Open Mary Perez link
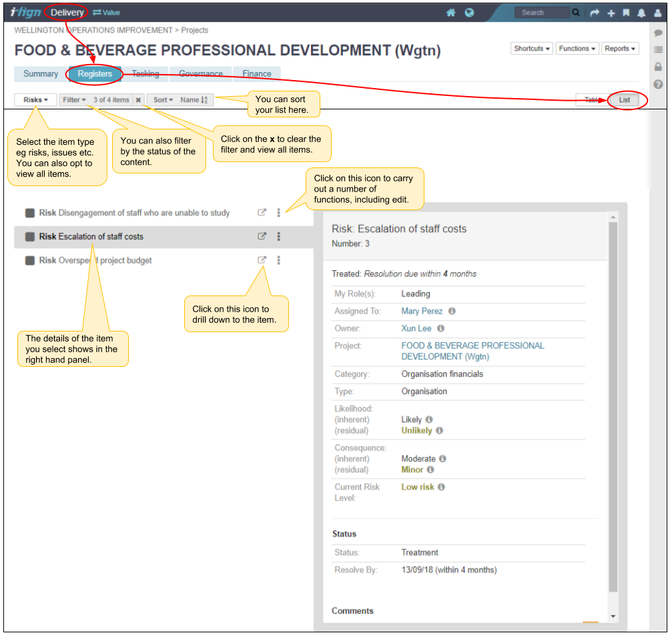 [422, 311]
